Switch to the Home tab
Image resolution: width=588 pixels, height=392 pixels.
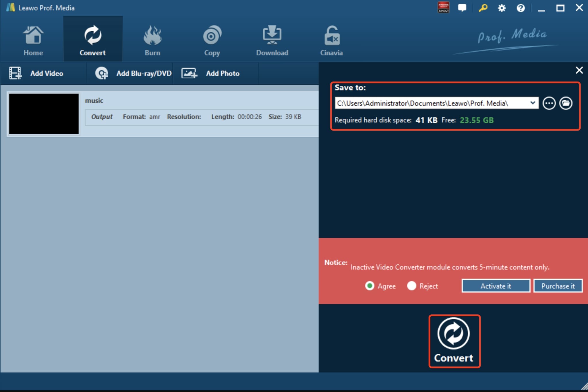(x=33, y=40)
